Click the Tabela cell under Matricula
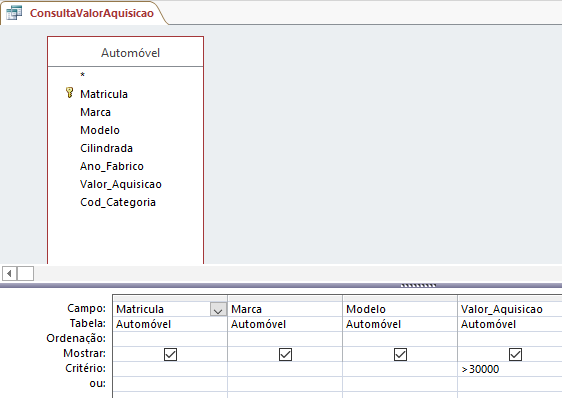 click(170, 324)
